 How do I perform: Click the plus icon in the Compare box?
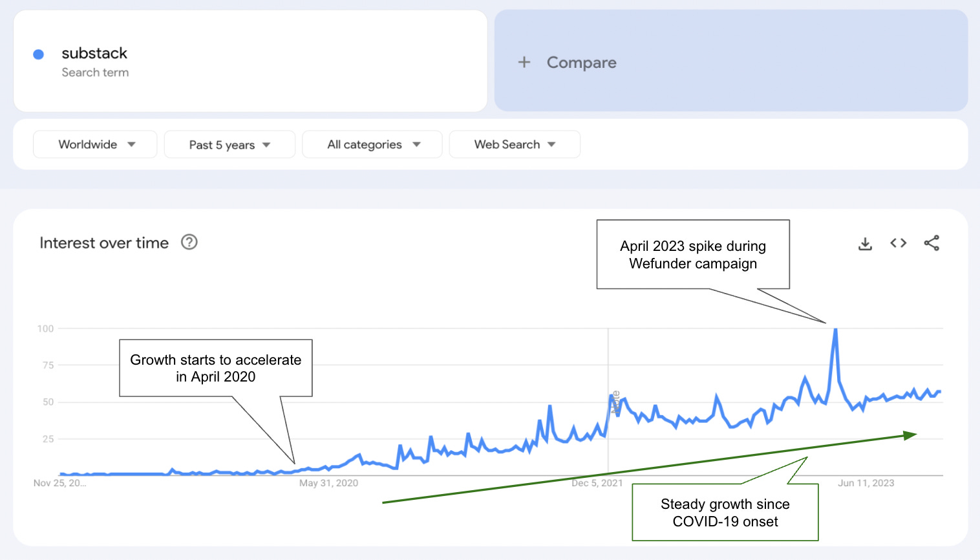coord(524,62)
